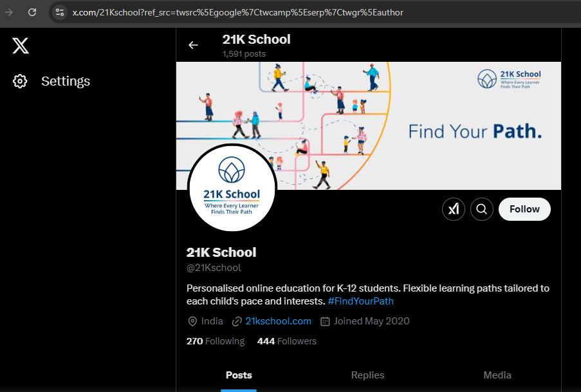Search this profile with the magnifier icon

481,209
